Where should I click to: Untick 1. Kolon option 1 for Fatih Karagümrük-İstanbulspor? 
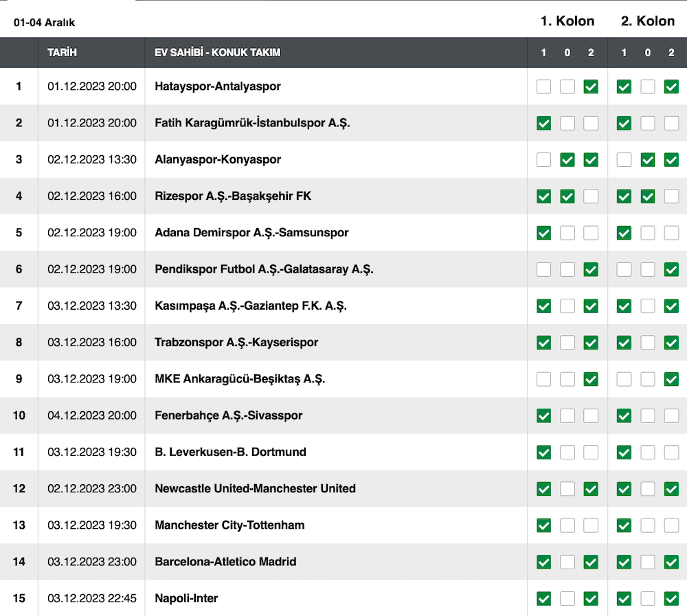543,123
